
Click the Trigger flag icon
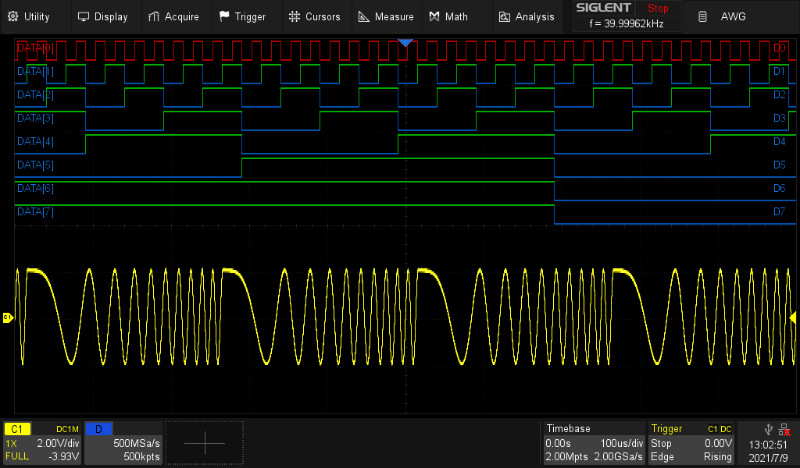tap(224, 17)
